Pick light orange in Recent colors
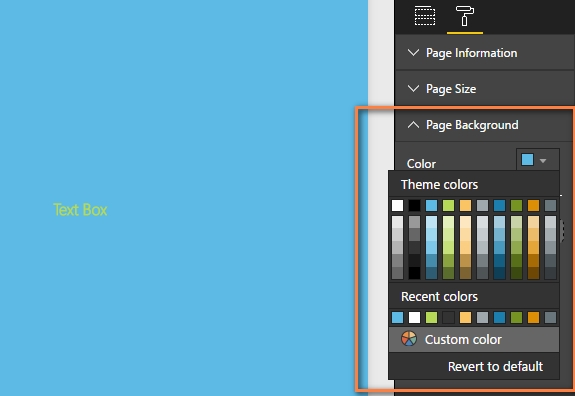 [x=465, y=318]
